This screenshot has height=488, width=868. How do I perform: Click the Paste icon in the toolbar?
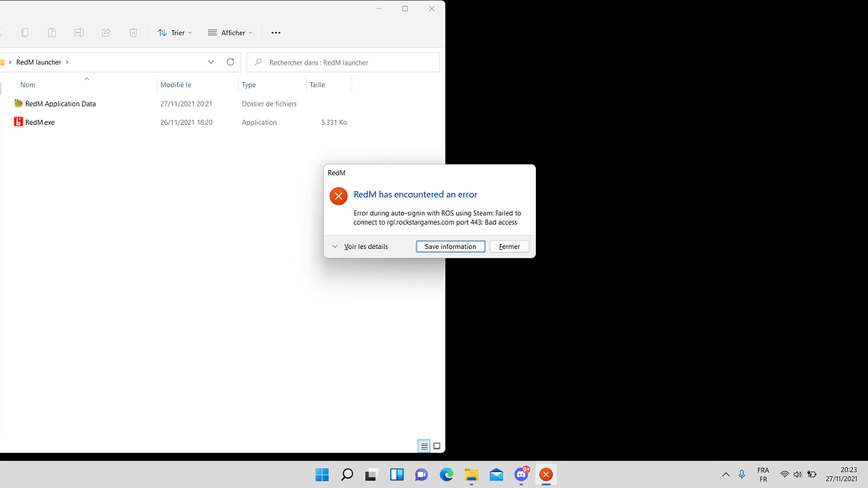[x=52, y=32]
